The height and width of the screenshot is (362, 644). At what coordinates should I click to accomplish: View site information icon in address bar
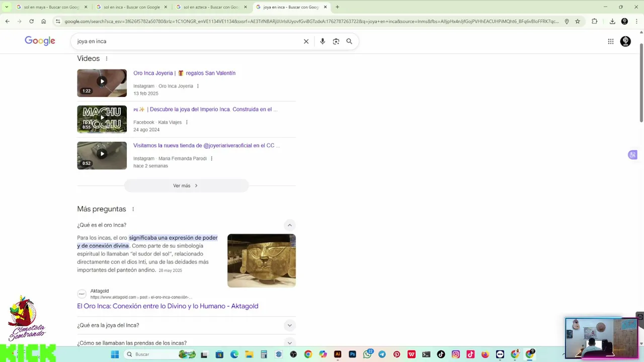[58, 21]
